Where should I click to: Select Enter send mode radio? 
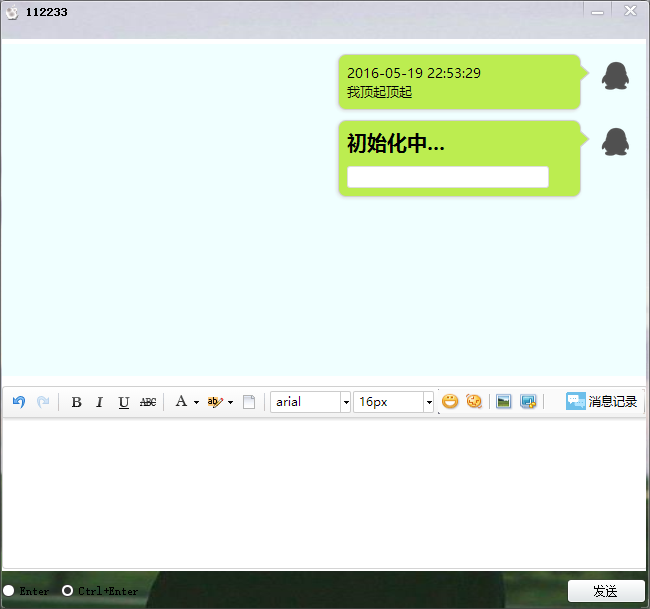(9, 591)
